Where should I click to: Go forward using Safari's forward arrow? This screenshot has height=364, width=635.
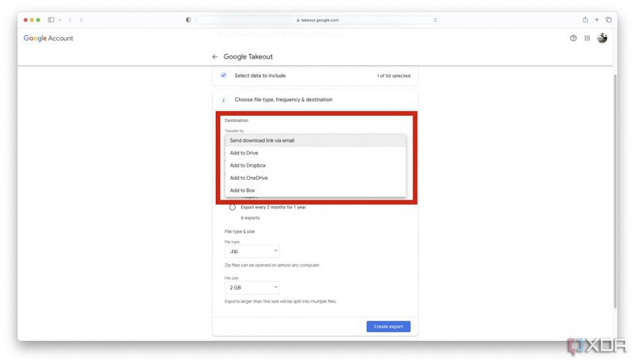(x=81, y=19)
